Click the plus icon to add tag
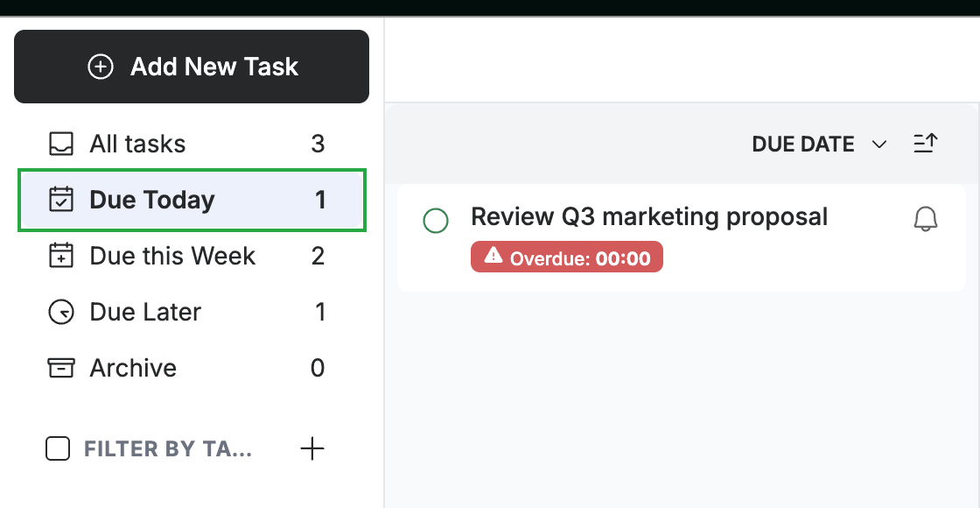980x508 pixels. 311,448
